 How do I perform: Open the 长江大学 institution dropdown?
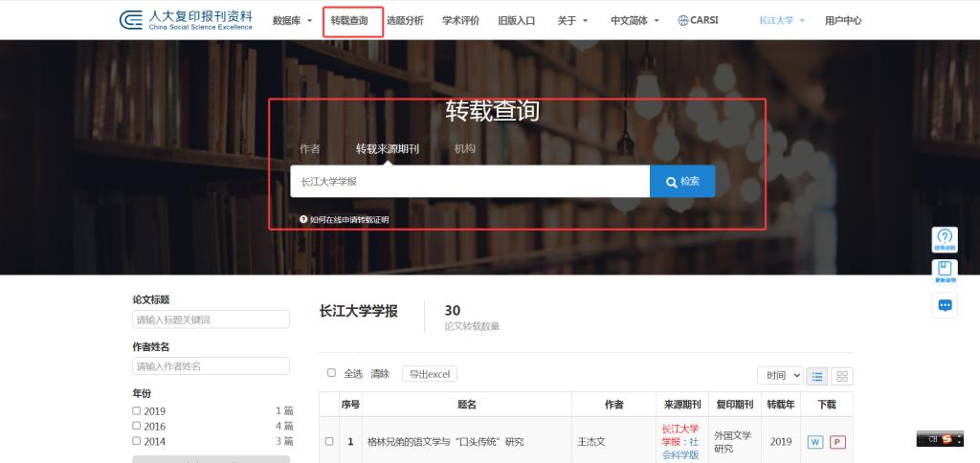click(782, 21)
